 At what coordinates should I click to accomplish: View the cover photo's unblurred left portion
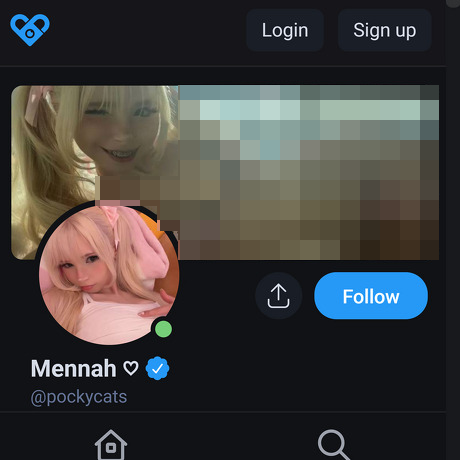[95, 143]
